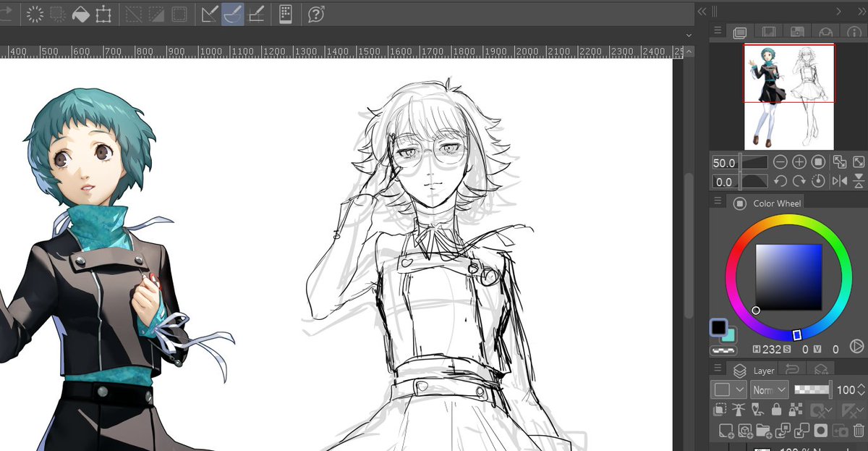
Task: Click the Reset Rotation icon in the Navigator
Action: (x=818, y=182)
